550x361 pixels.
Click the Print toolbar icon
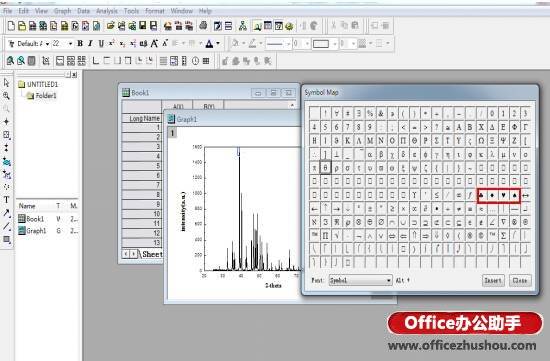[203, 26]
